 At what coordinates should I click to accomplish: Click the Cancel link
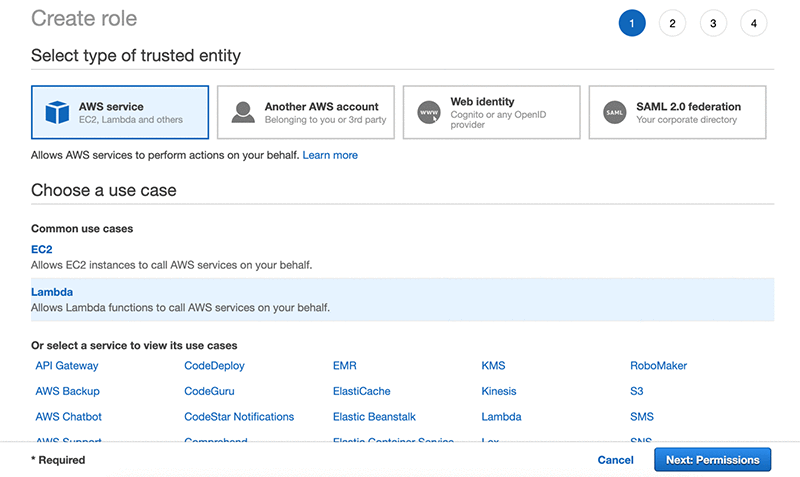click(x=615, y=460)
